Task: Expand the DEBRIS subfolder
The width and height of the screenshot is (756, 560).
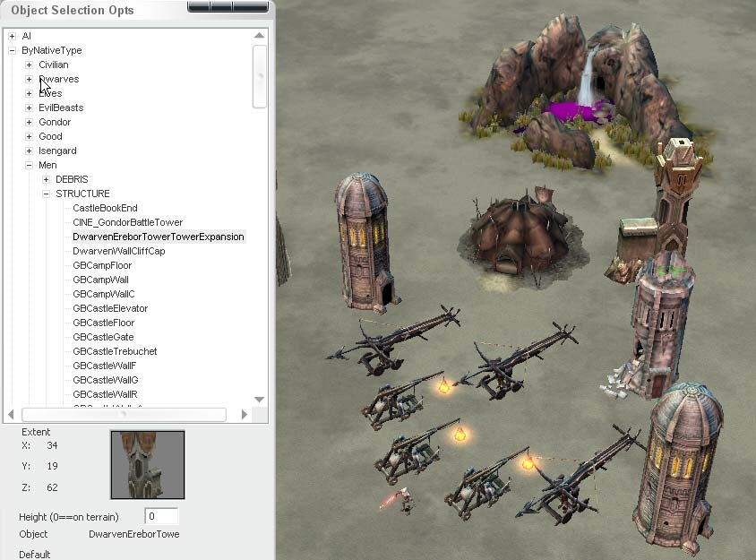Action: (x=46, y=179)
